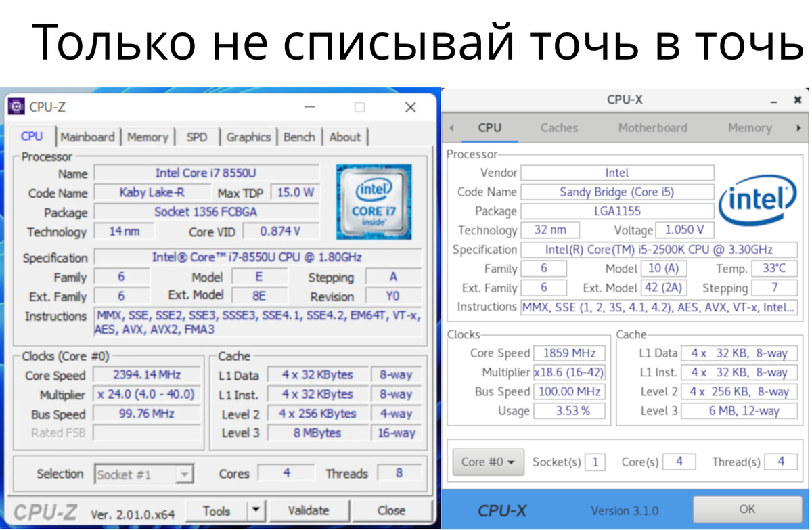
Task: Click the Usage 3.53 % value
Action: pos(569,411)
